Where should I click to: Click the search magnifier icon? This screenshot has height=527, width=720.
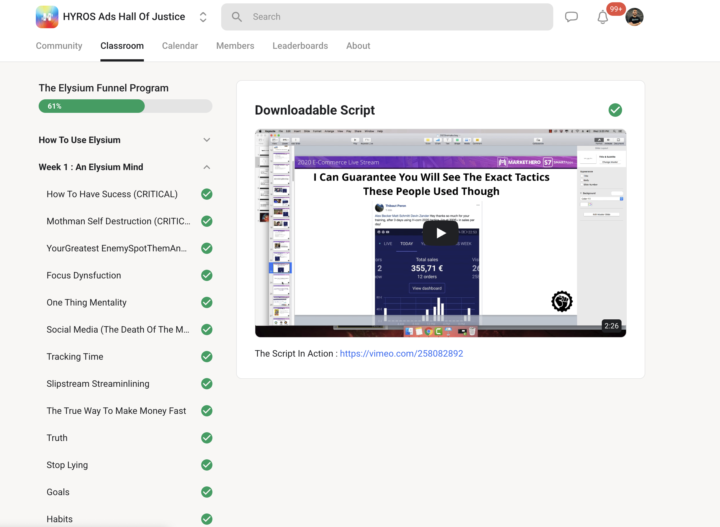click(x=236, y=17)
